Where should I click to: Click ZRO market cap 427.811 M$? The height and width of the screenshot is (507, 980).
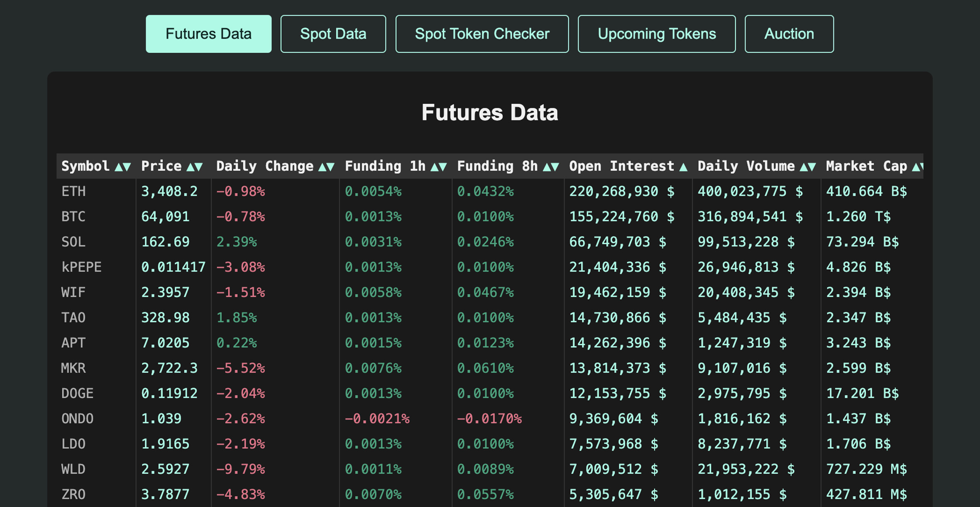pyautogui.click(x=867, y=495)
